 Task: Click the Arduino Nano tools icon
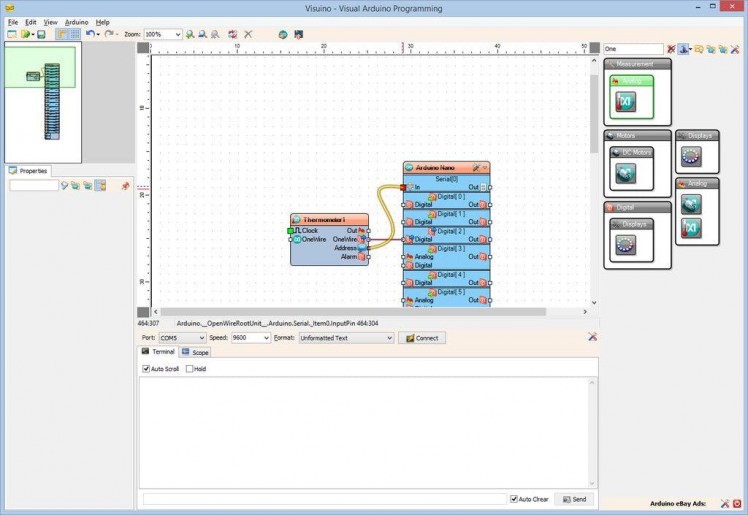[x=476, y=168]
